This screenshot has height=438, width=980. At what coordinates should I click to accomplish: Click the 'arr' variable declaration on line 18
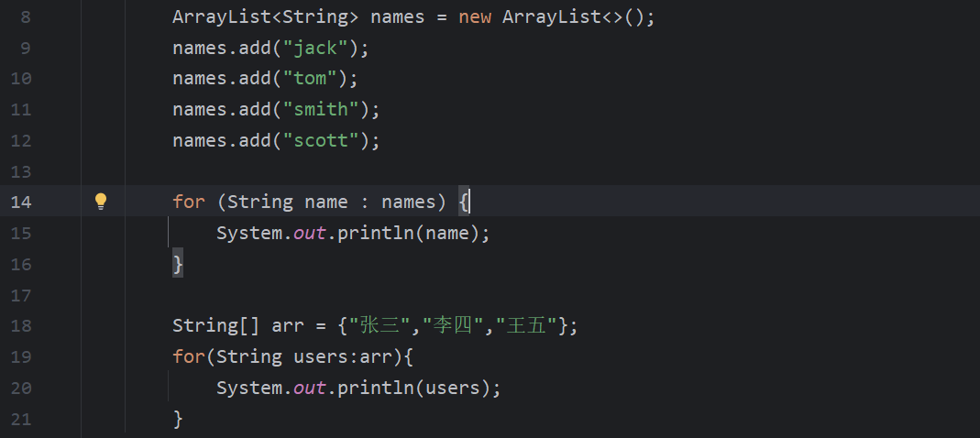tap(288, 326)
